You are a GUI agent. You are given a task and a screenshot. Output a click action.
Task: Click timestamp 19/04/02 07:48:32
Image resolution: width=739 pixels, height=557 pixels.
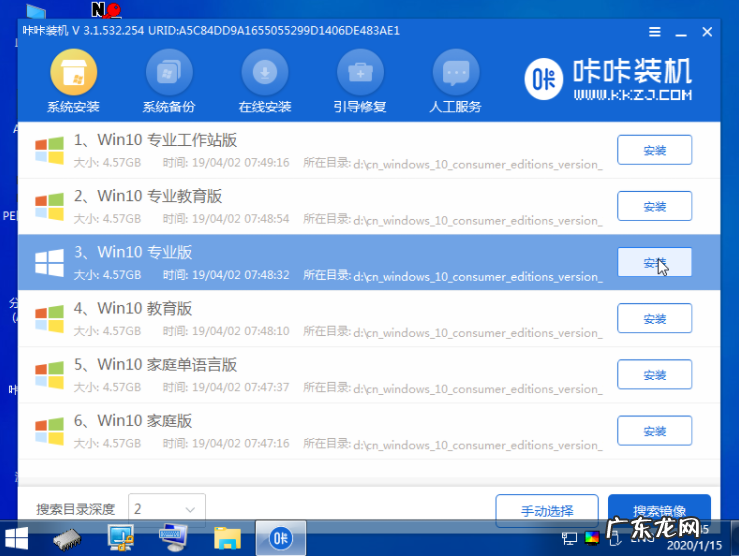pos(240,275)
